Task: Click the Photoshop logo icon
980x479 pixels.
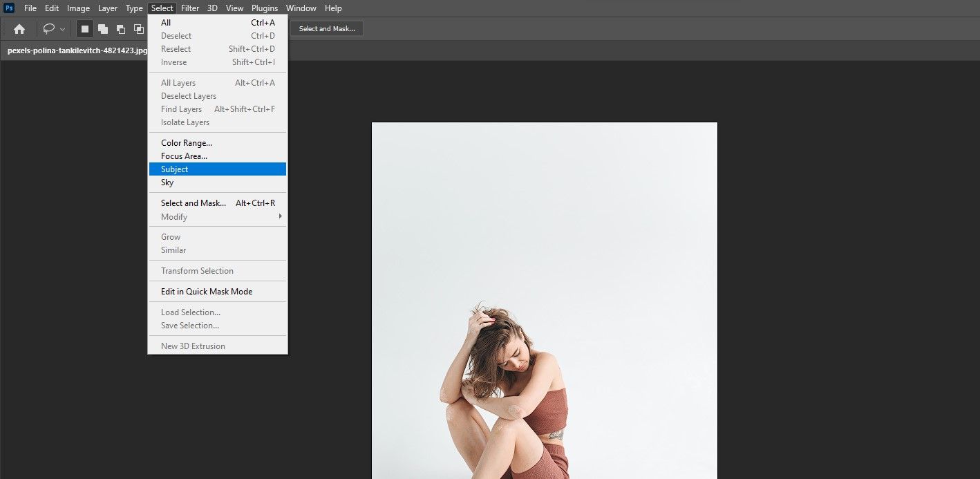Action: tap(8, 8)
